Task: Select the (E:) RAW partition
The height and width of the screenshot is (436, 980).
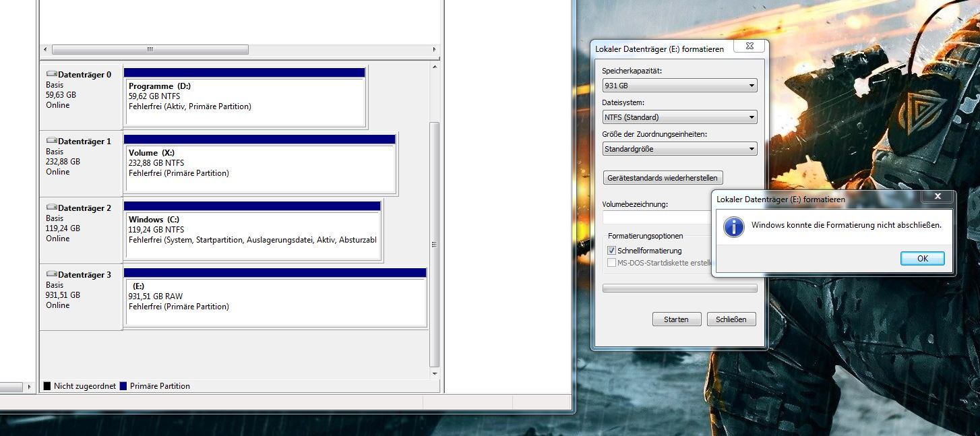Action: coord(275,297)
